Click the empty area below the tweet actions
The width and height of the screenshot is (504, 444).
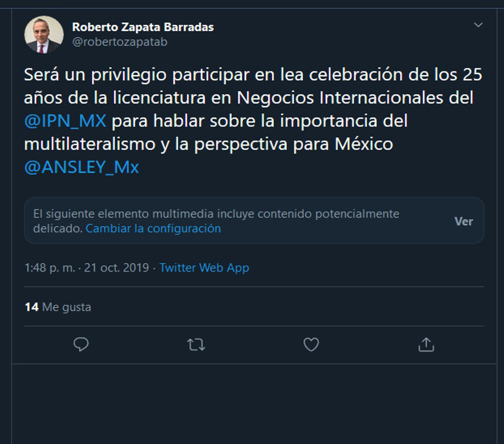[254, 404]
